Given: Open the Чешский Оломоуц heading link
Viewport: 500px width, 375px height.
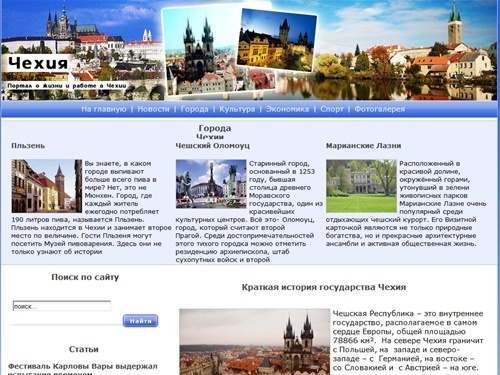Looking at the screenshot, I should point(212,146).
